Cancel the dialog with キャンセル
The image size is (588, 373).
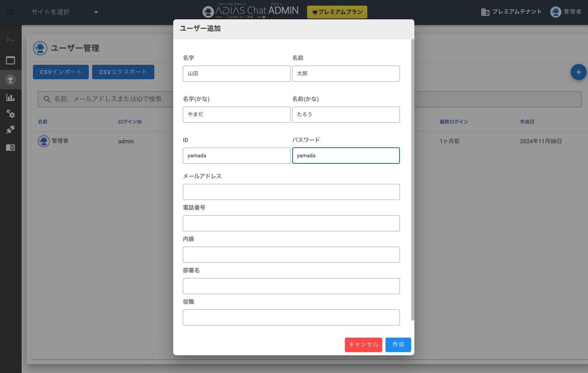(363, 344)
